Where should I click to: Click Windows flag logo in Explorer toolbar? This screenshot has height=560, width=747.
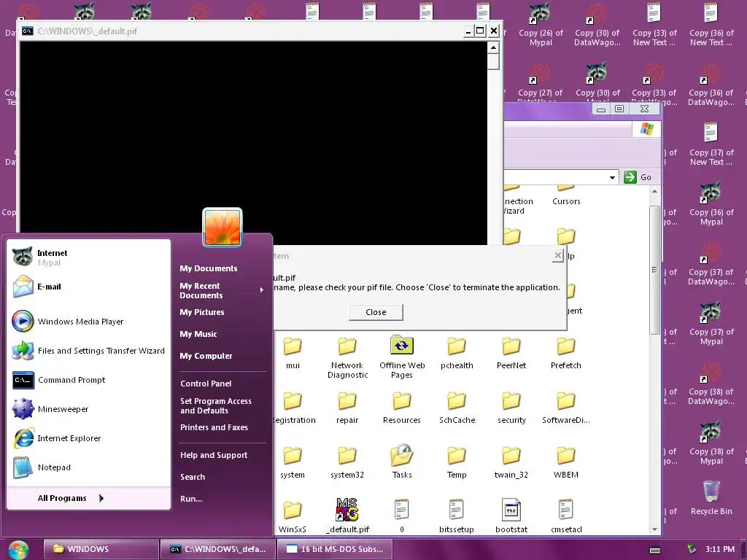point(646,129)
